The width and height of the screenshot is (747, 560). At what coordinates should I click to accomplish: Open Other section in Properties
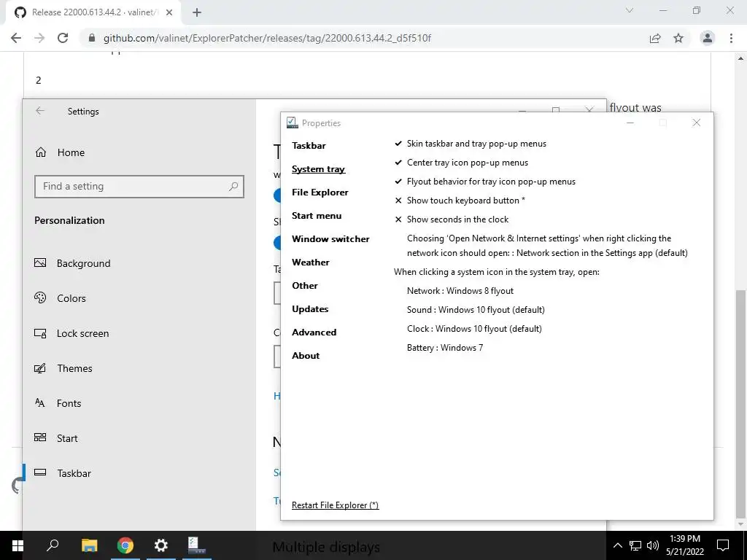[305, 286]
